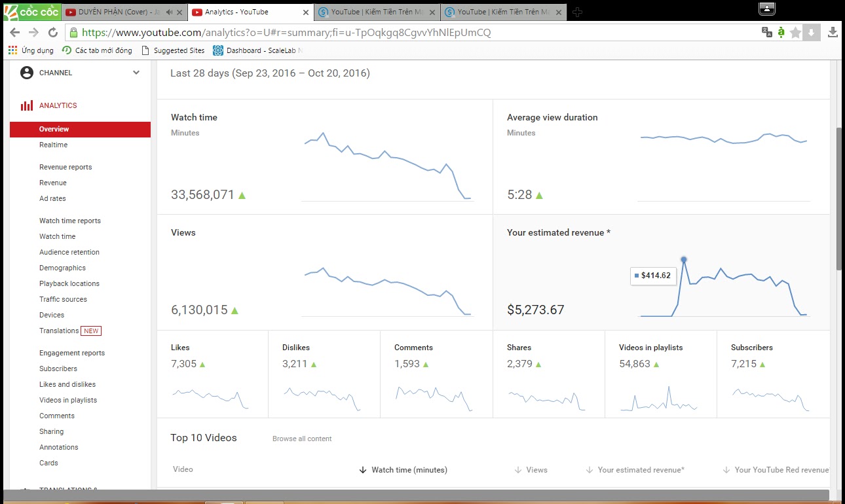This screenshot has height=504, width=845.
Task: Open the Videos in playlists sidebar report
Action: [68, 400]
